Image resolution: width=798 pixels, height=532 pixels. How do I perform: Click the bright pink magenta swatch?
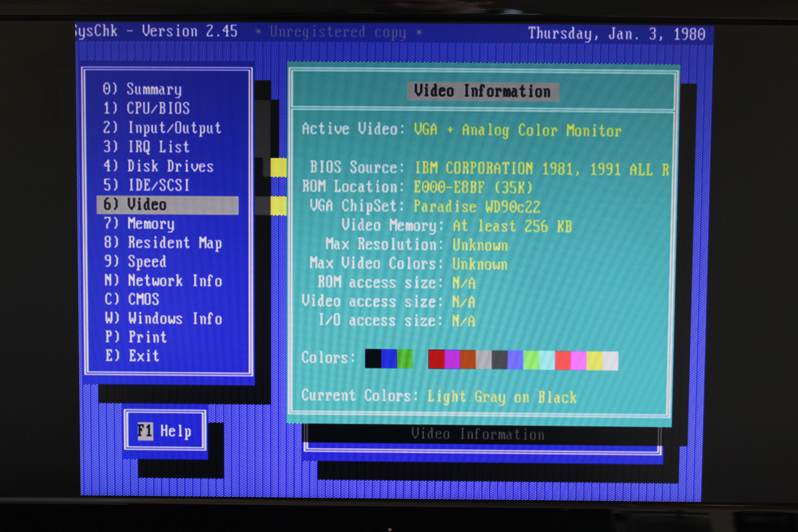579,361
